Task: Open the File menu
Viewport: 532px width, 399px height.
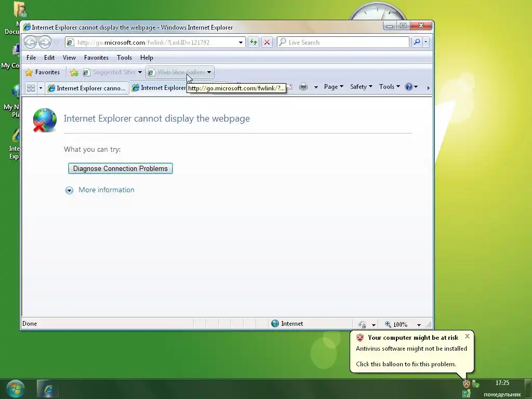Action: click(31, 57)
